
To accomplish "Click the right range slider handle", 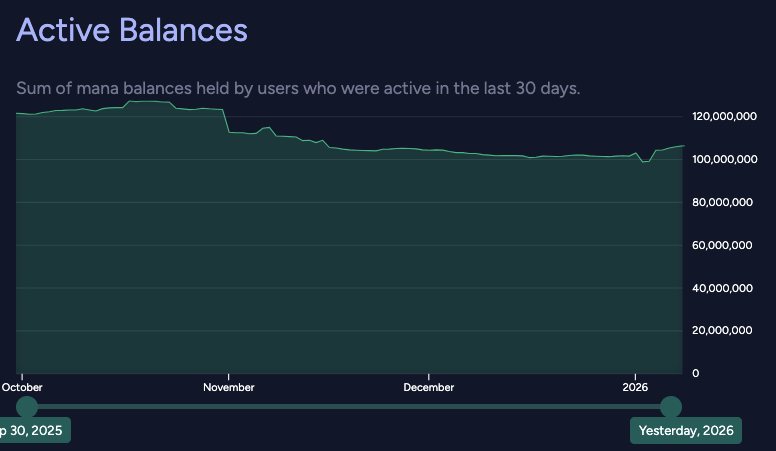I will click(x=671, y=407).
